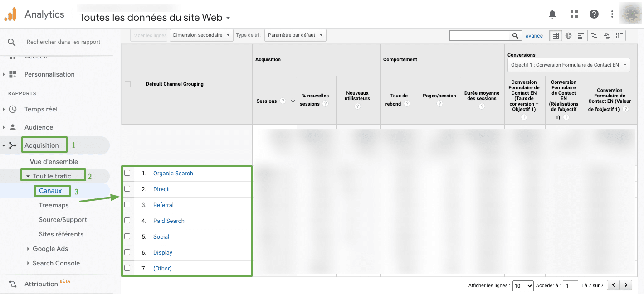The height and width of the screenshot is (294, 644).
Task: Click the Paid Search channel link
Action: point(169,221)
